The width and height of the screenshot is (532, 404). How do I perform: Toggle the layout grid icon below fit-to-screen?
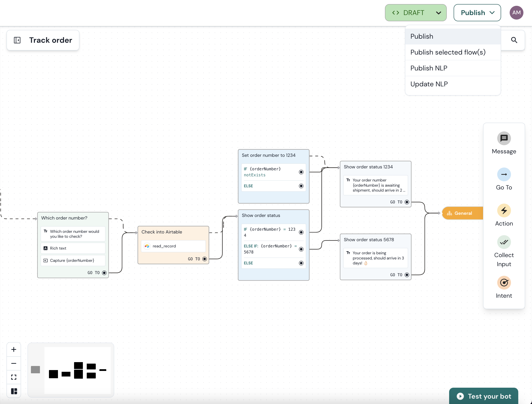pyautogui.click(x=14, y=391)
